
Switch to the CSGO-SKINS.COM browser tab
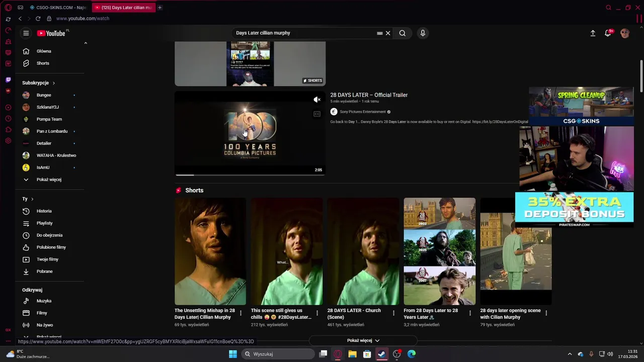(x=58, y=8)
